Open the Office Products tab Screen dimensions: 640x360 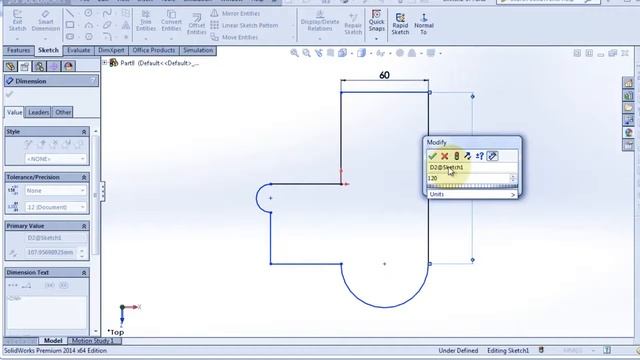click(153, 50)
